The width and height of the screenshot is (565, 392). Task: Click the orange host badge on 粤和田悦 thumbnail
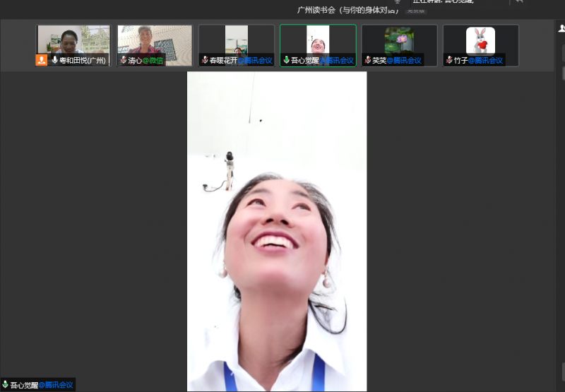point(42,60)
